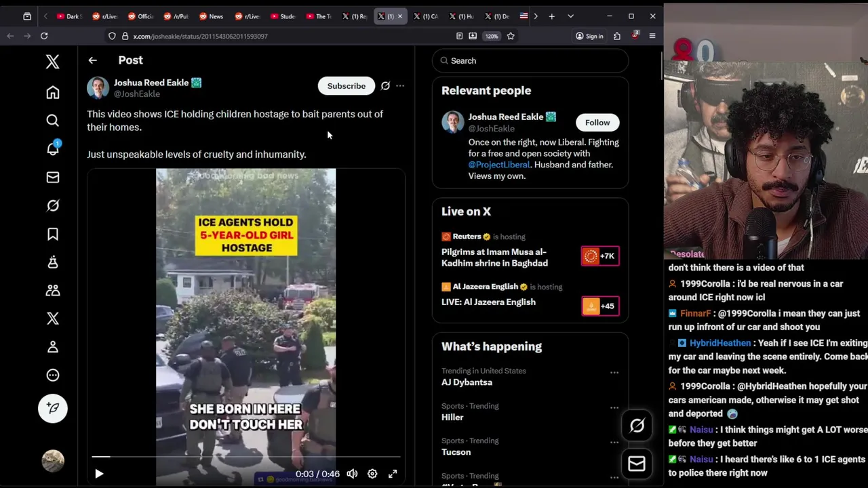Click browser Sign in button

589,36
